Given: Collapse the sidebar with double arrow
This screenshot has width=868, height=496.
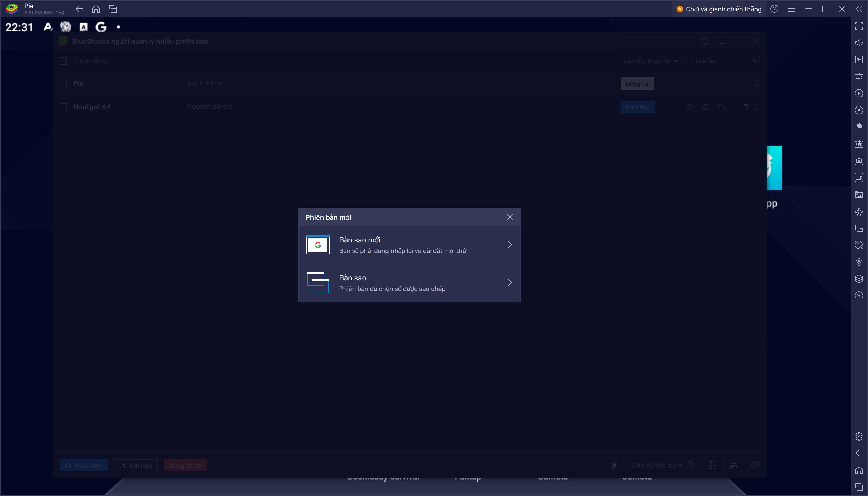Looking at the screenshot, I should (x=859, y=9).
